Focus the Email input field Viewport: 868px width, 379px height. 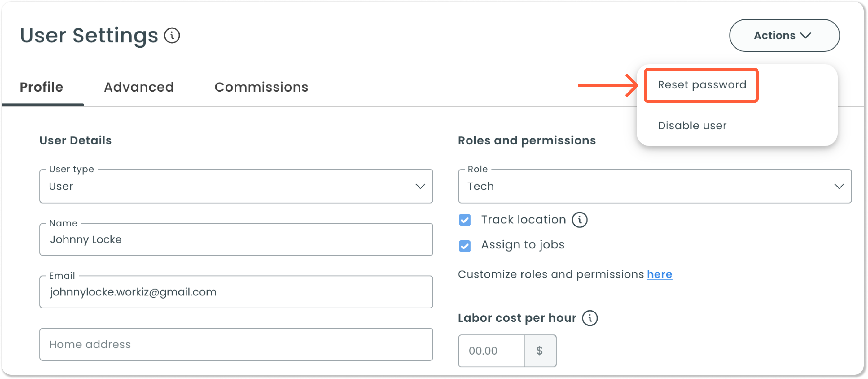[x=236, y=292]
